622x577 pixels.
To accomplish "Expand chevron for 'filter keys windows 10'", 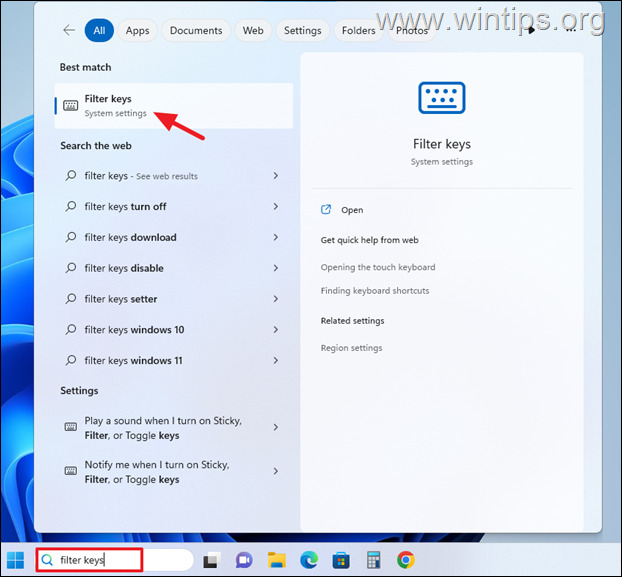I will 276,330.
